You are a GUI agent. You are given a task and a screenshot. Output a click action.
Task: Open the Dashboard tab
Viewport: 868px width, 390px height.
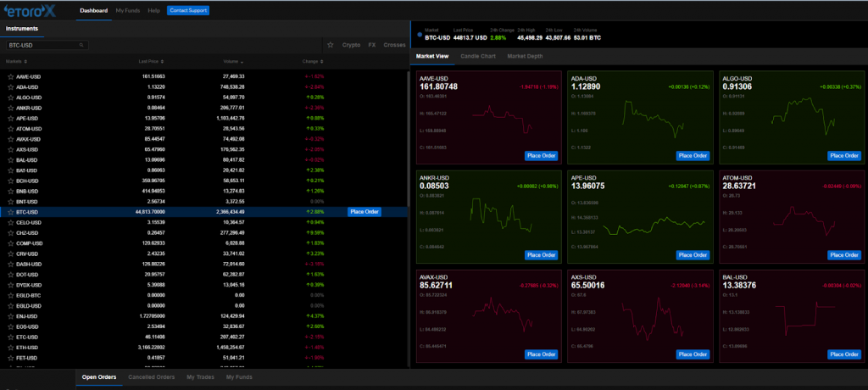tap(93, 10)
